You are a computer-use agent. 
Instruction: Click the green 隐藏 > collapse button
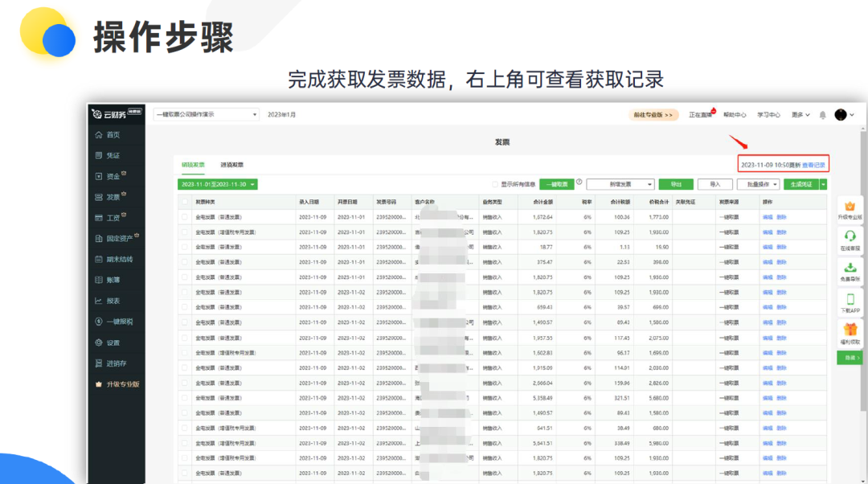(850, 359)
